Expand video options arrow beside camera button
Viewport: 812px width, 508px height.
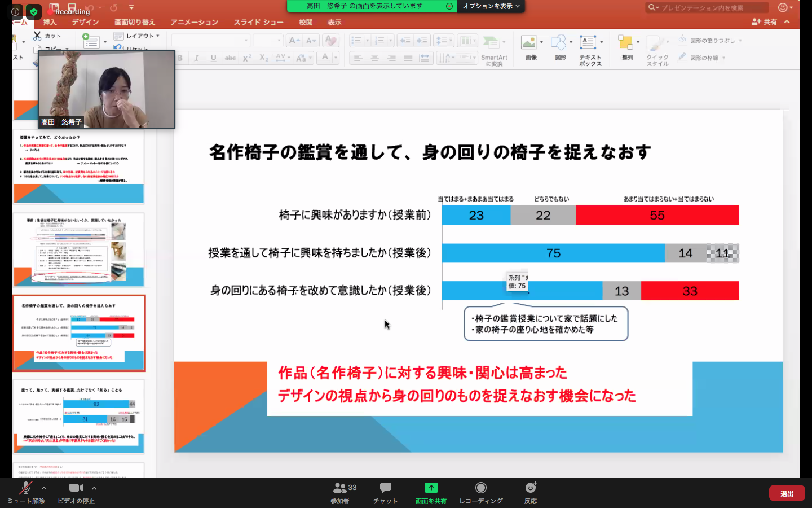(x=94, y=488)
